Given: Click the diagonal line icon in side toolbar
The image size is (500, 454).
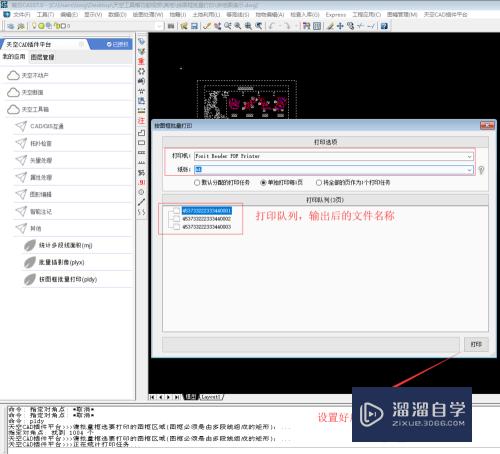Looking at the screenshot, I should point(141,202).
